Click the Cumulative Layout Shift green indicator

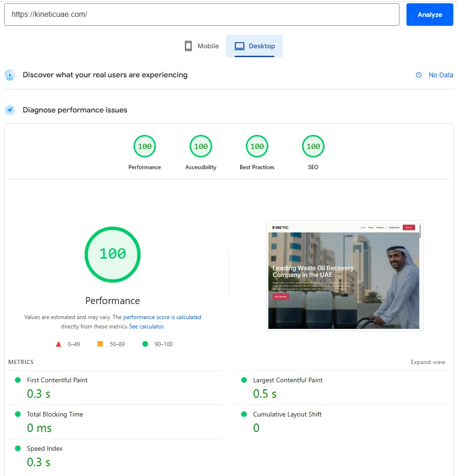244,414
